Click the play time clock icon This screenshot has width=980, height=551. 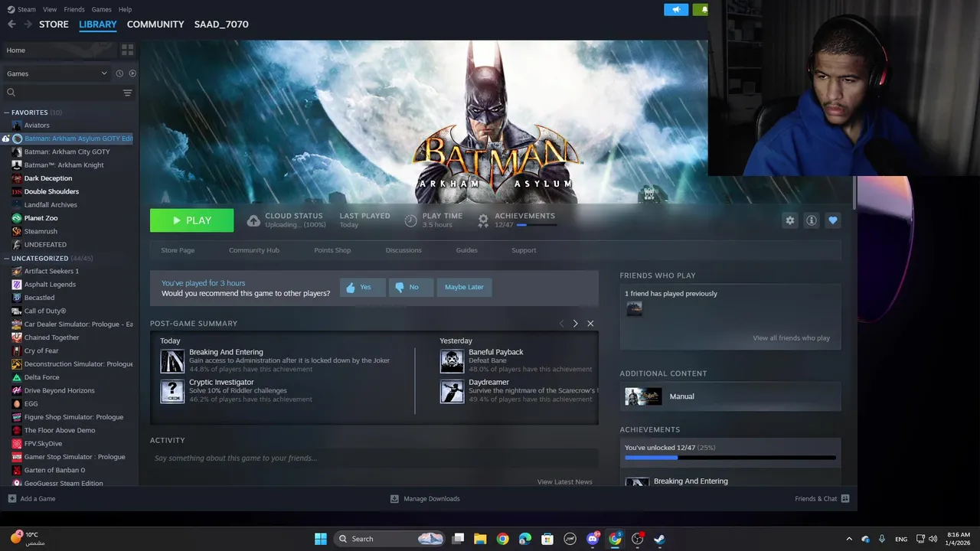pos(411,220)
